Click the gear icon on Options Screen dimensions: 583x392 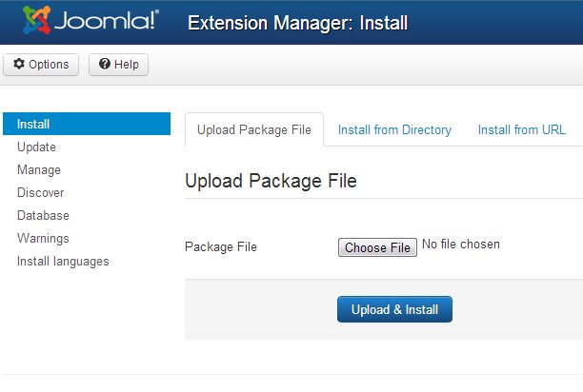tap(19, 65)
